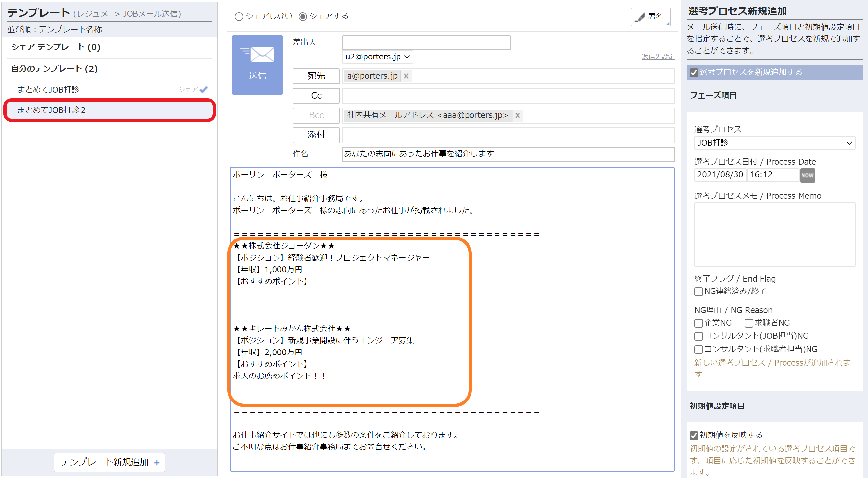Select the シェアする radio button
868x478 pixels.
coord(302,16)
